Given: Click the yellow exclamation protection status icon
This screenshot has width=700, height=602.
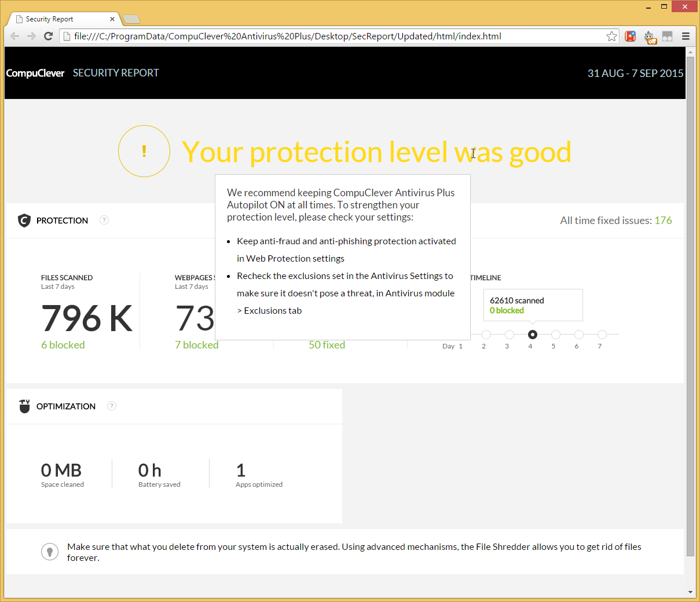Looking at the screenshot, I should 144,151.
